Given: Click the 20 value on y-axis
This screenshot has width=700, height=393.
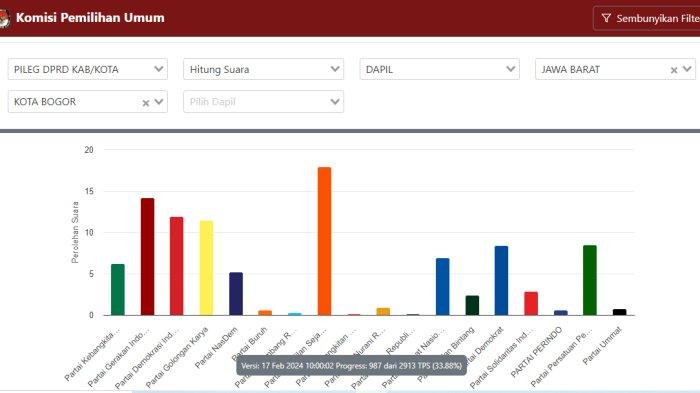Looking at the screenshot, I should pos(89,150).
